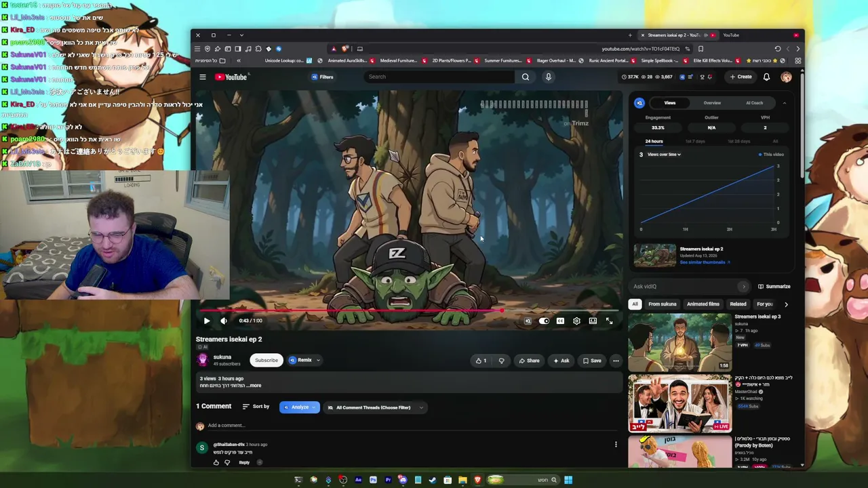Open the YouTube guide hamburger menu

(x=202, y=77)
